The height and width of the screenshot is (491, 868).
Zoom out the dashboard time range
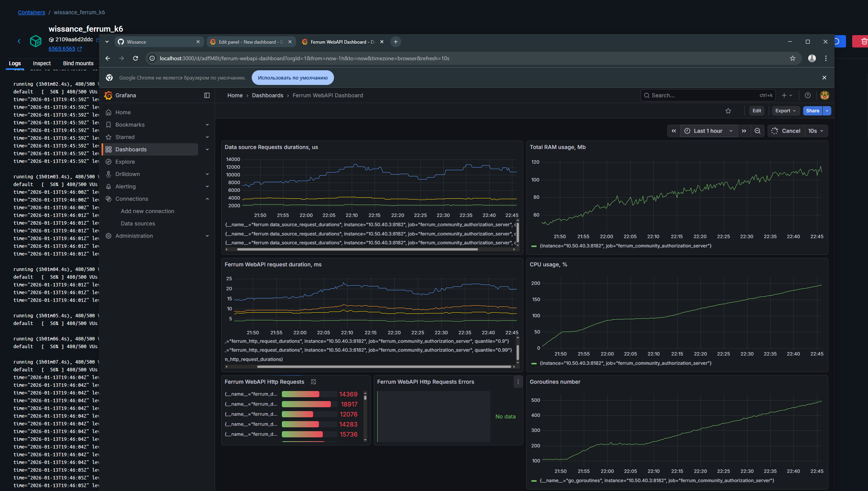[x=757, y=130]
